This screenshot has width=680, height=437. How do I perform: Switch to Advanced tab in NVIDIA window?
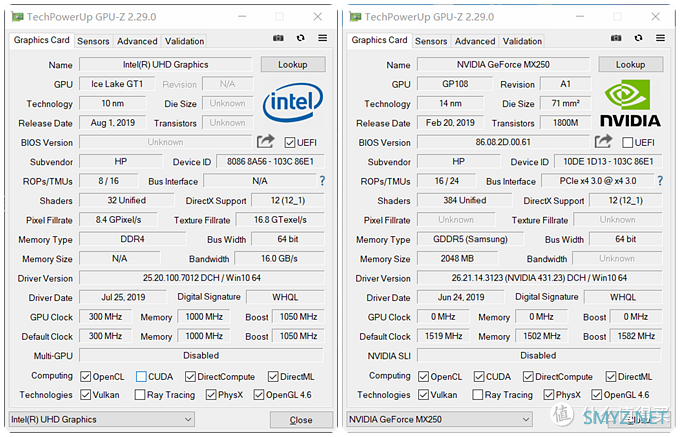(x=475, y=41)
